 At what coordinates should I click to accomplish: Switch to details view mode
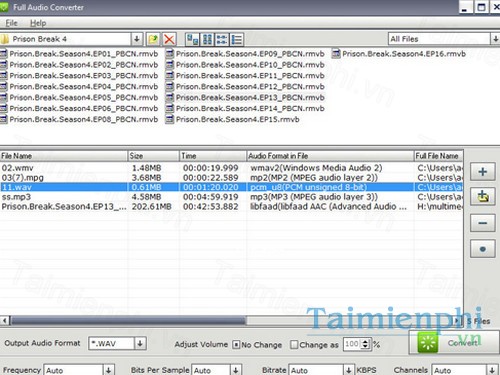(x=237, y=39)
